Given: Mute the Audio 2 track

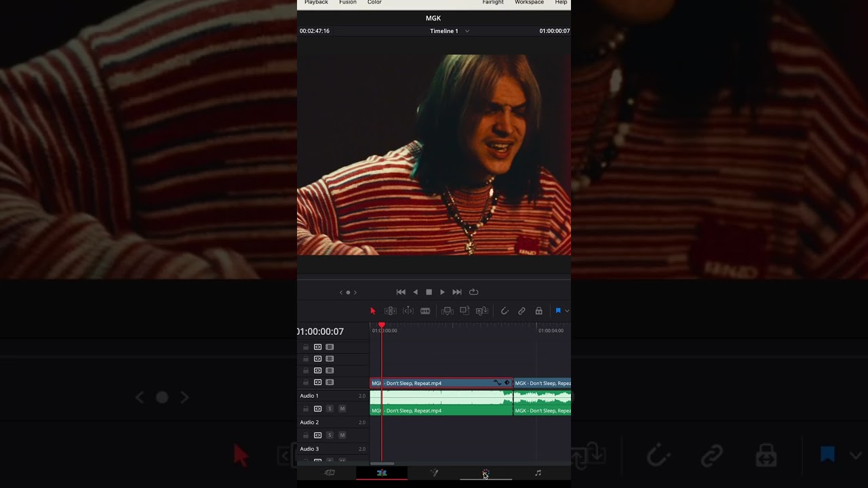Looking at the screenshot, I should point(342,435).
